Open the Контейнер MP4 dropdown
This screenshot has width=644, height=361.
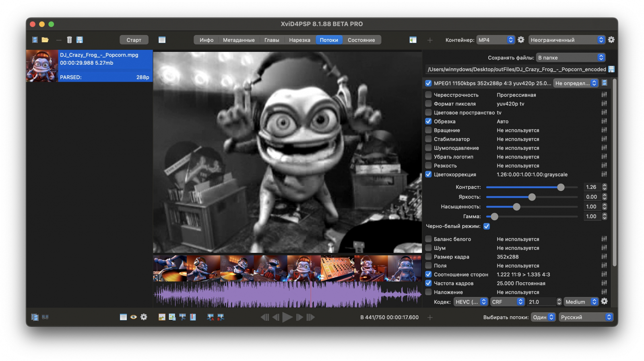(495, 40)
